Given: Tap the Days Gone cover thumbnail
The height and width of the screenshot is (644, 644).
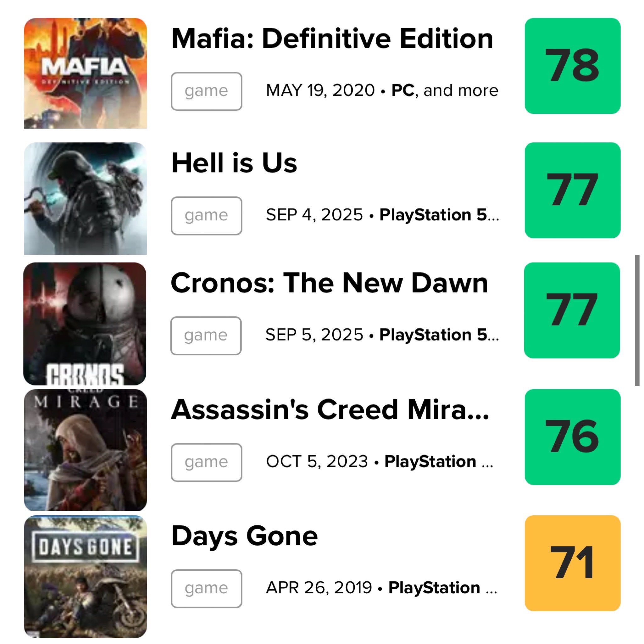Looking at the screenshot, I should click(x=85, y=577).
